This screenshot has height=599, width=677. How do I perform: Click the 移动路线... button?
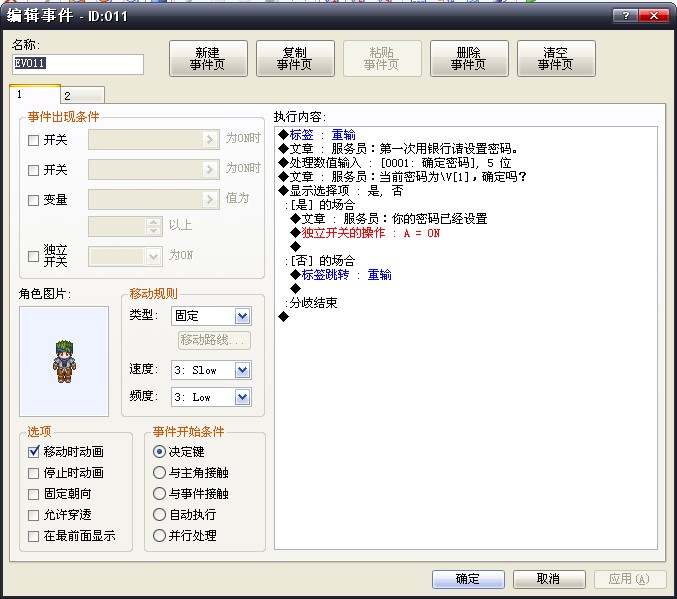(x=214, y=340)
